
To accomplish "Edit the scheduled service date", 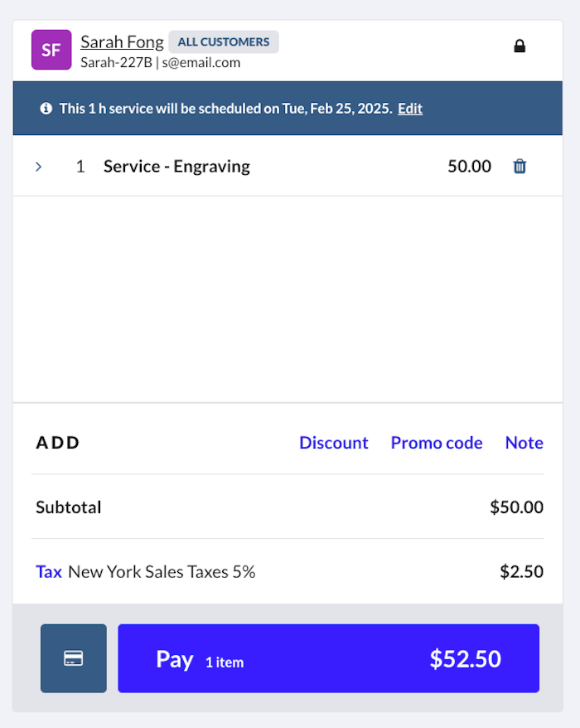I will [x=410, y=109].
